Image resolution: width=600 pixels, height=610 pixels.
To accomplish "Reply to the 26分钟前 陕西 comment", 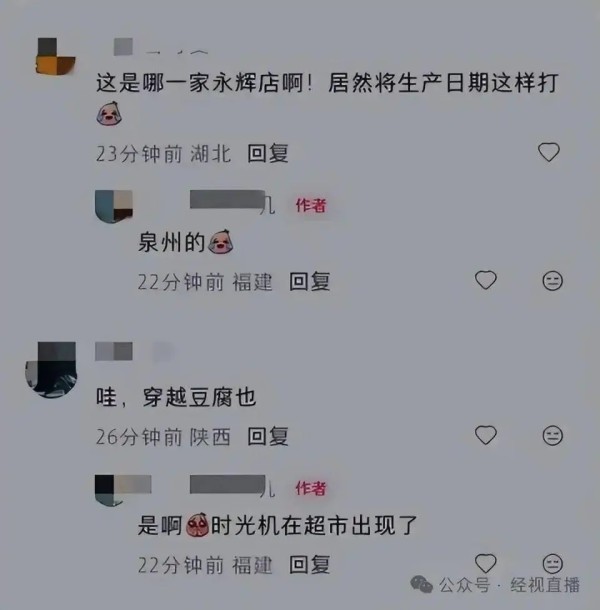I will tap(268, 436).
